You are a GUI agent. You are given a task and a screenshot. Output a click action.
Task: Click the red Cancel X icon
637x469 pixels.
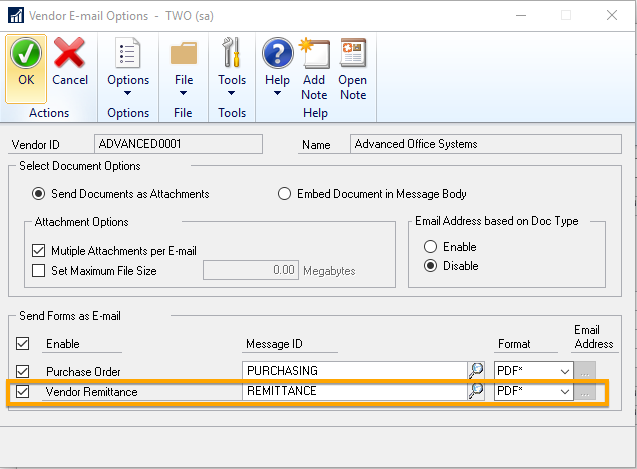[69, 53]
